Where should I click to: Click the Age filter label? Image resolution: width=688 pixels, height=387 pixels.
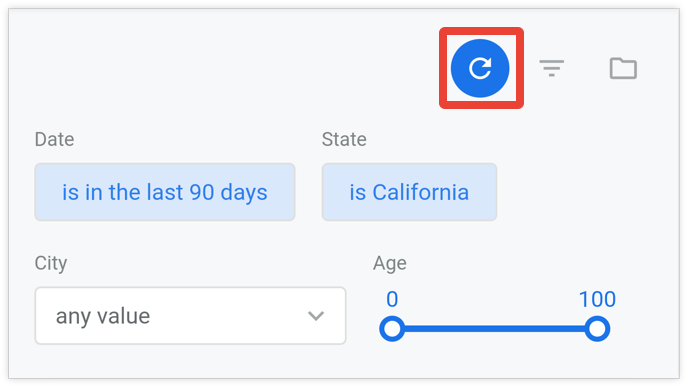click(x=390, y=263)
